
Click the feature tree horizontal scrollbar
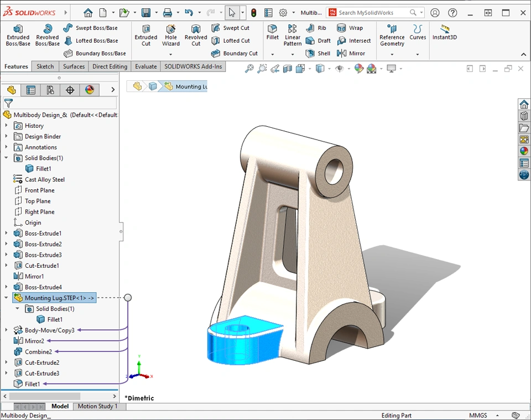point(45,396)
